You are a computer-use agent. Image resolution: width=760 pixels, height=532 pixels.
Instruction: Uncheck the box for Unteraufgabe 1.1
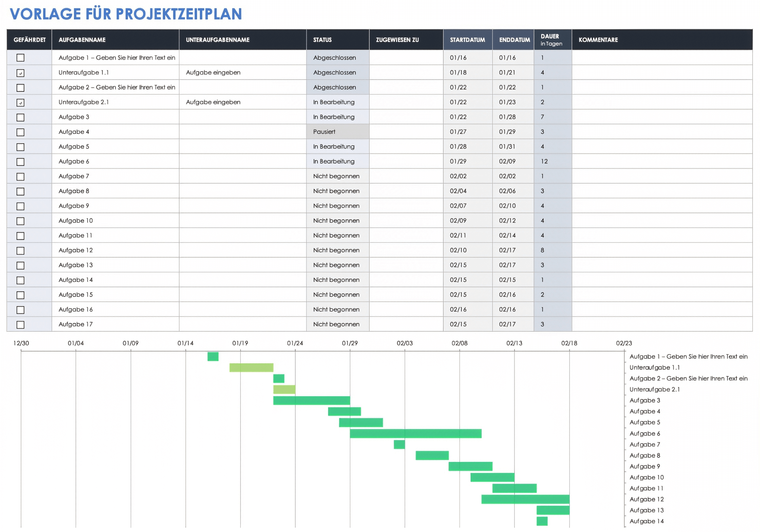(21, 73)
